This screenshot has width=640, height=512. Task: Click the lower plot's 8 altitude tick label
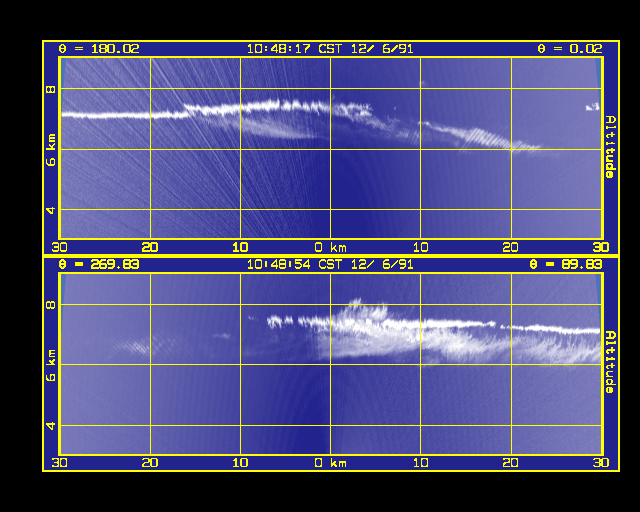coord(51,305)
